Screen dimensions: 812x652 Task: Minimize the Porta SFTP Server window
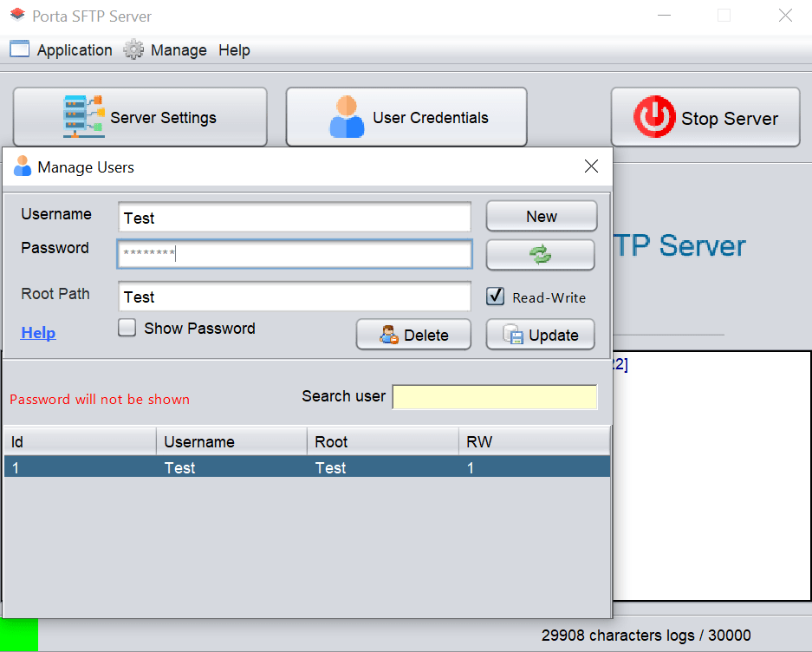(x=665, y=16)
